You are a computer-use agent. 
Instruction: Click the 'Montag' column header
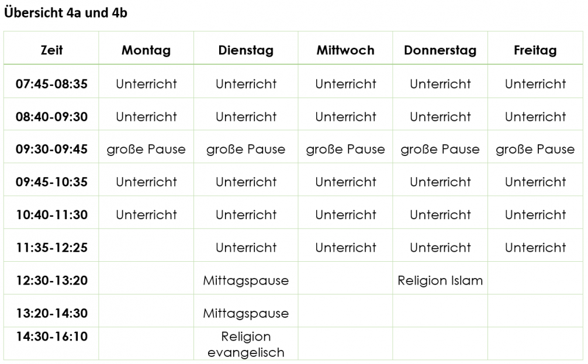[x=146, y=50]
